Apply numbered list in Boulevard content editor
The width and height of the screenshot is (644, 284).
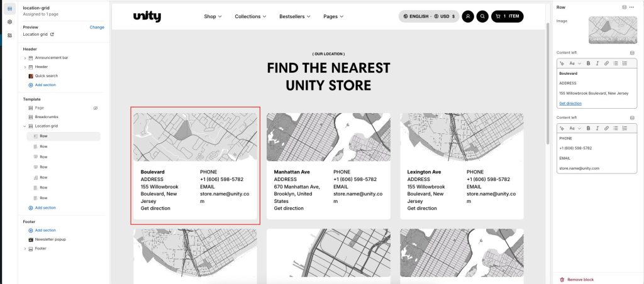pyautogui.click(x=625, y=63)
